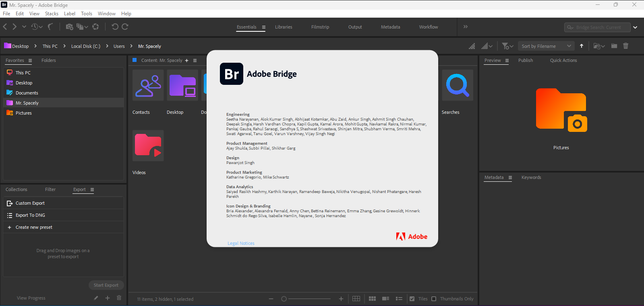This screenshot has height=306, width=644.
Task: Rotate 90 degrees counterclockwise icon
Action: (x=115, y=27)
